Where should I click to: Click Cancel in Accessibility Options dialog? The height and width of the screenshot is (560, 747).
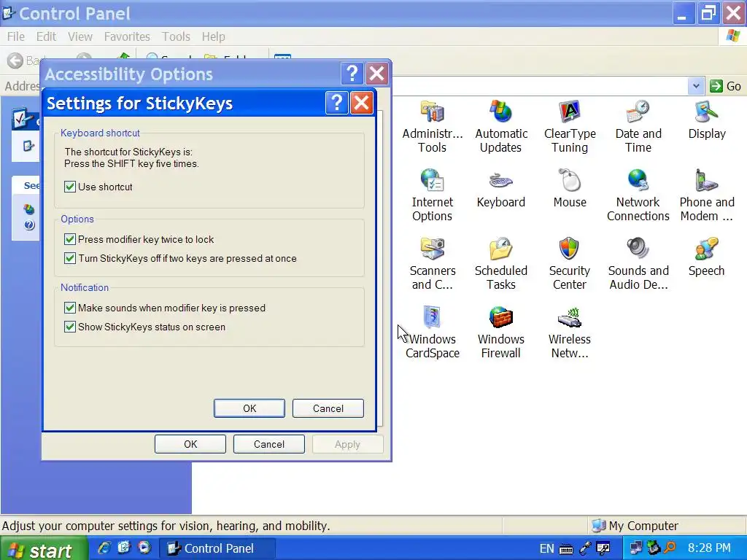268,444
